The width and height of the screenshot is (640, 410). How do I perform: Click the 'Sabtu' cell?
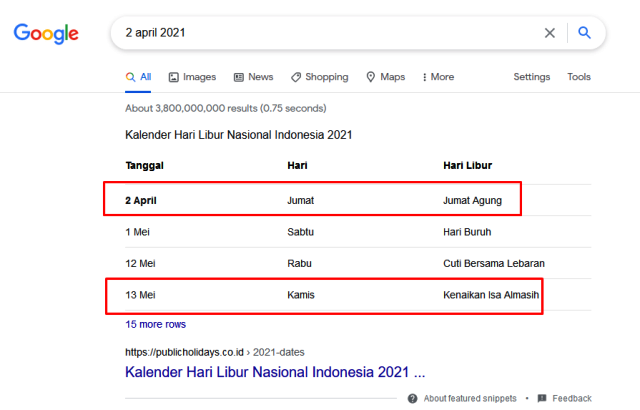(300, 232)
